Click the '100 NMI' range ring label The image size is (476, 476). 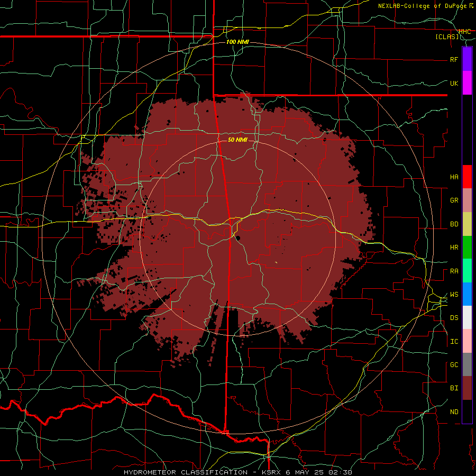click(x=237, y=42)
